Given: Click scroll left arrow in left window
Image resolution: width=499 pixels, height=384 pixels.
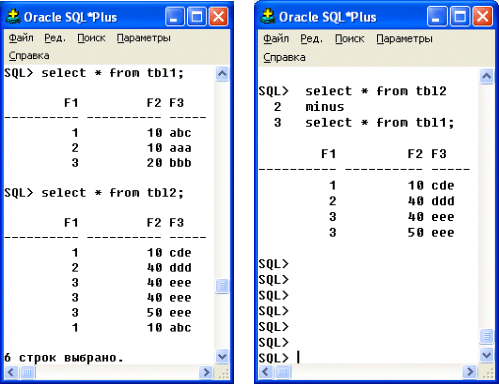Looking at the screenshot, I should [11, 372].
